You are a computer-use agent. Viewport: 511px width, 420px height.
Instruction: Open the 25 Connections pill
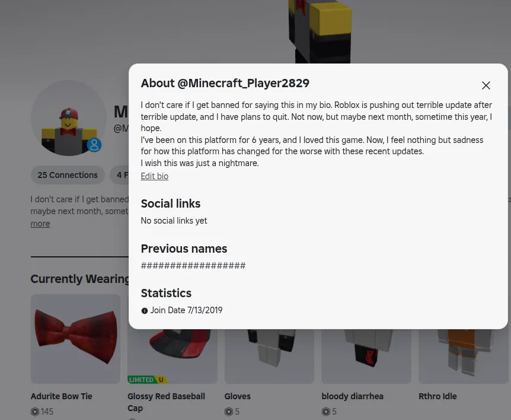point(68,175)
